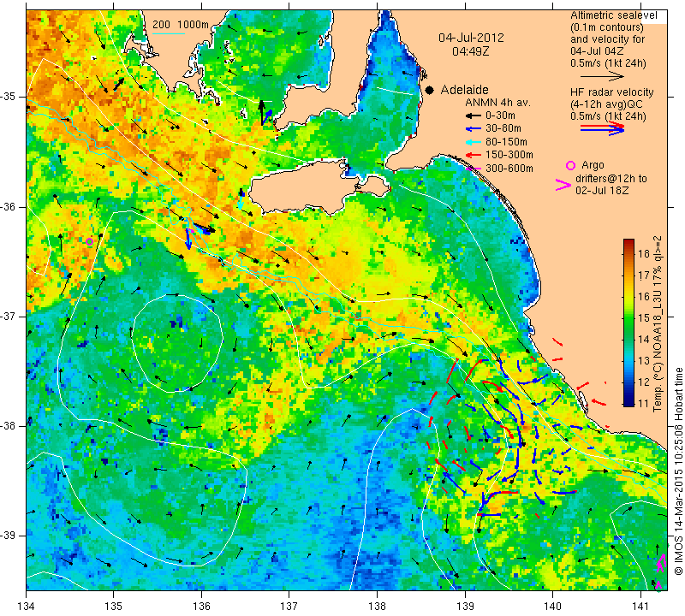The image size is (685, 616).
Task: Click the 'ANMN 4h av.' legend heading
Action: pyautogui.click(x=497, y=103)
